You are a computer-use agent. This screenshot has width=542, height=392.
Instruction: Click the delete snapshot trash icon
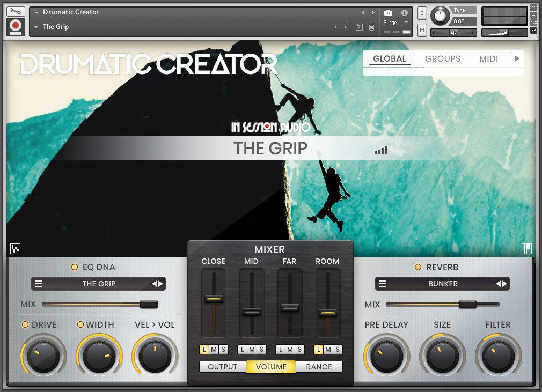pos(371,26)
